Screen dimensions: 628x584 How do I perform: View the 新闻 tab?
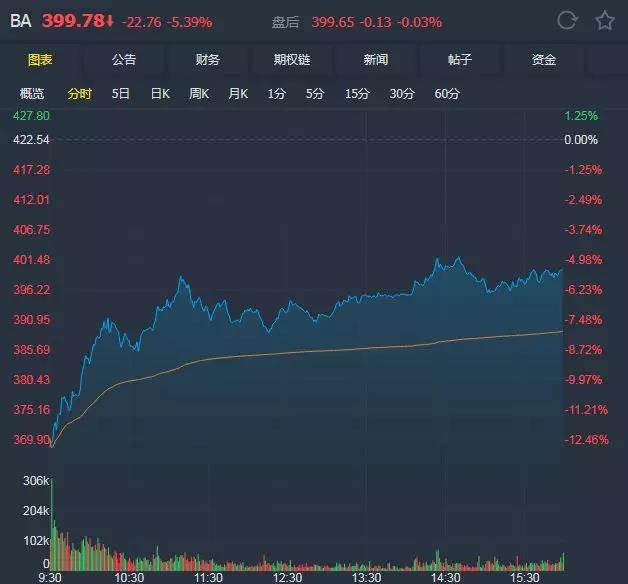tap(376, 60)
